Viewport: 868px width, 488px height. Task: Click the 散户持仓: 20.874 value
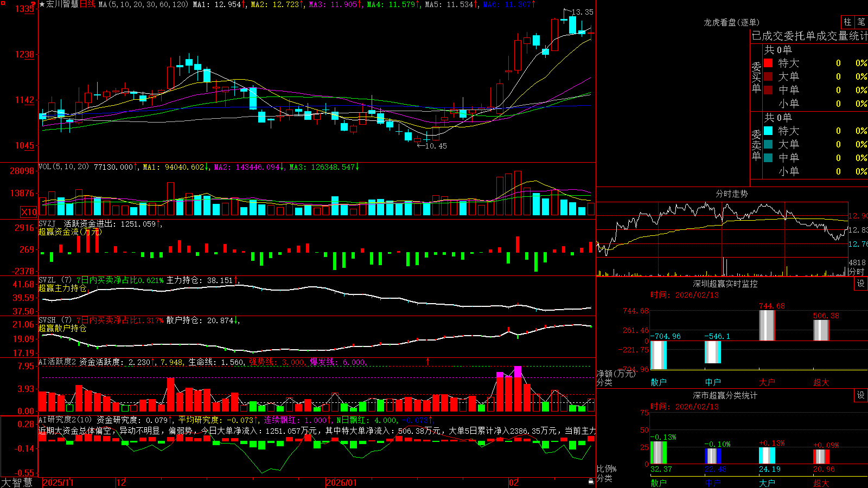pyautogui.click(x=199, y=320)
